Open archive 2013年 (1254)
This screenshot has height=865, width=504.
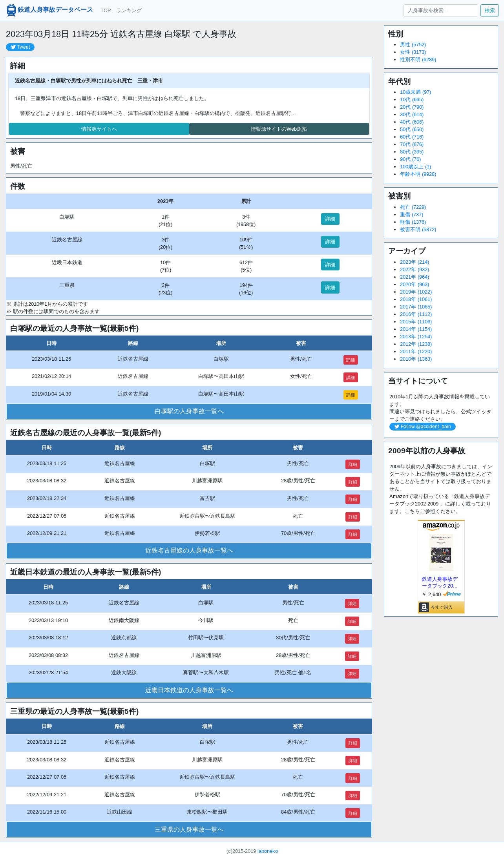(x=416, y=337)
